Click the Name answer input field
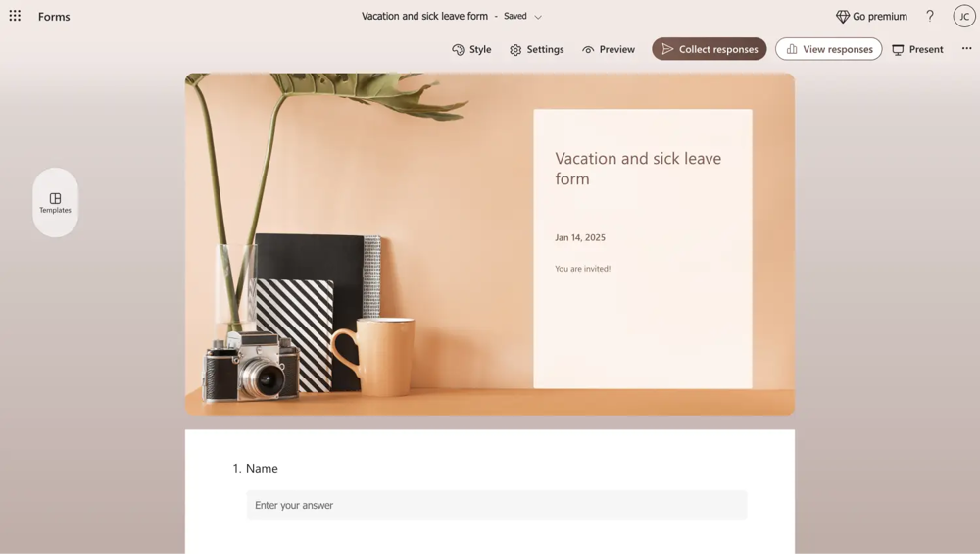 pyautogui.click(x=497, y=505)
